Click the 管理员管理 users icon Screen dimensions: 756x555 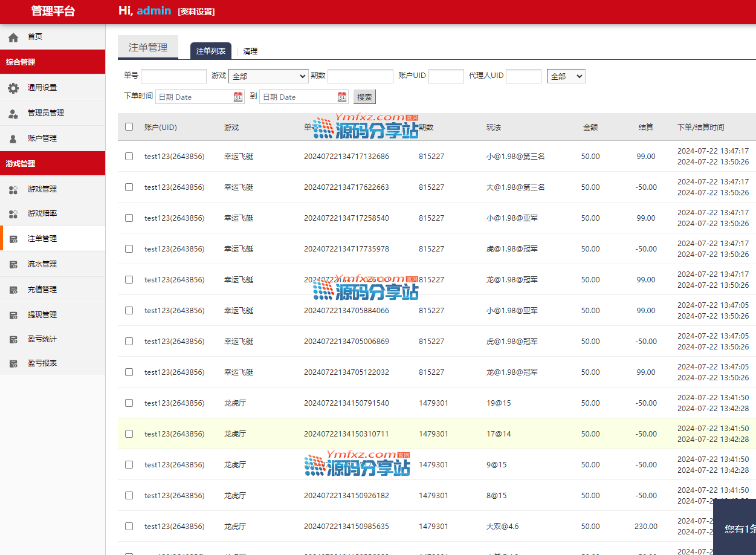pos(13,114)
